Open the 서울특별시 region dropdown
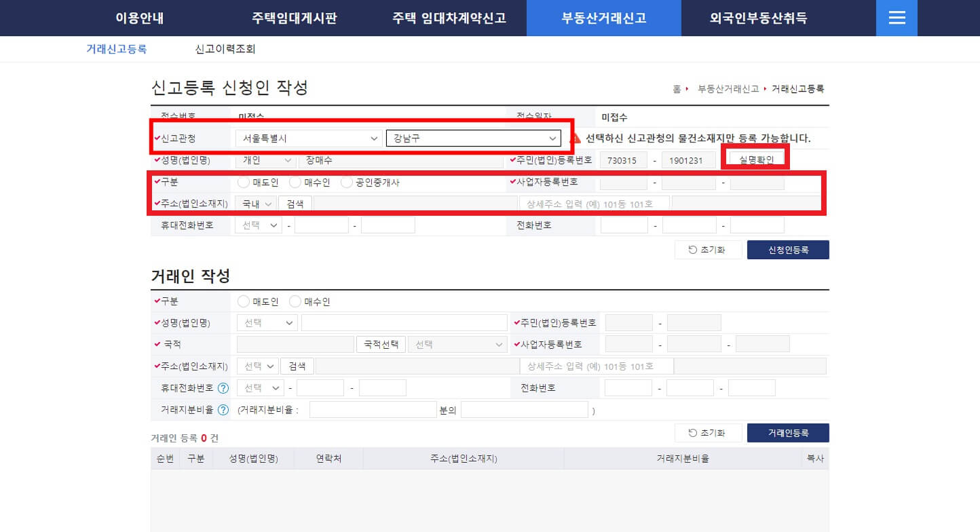Screen dimensions: 980x532 (x=309, y=138)
